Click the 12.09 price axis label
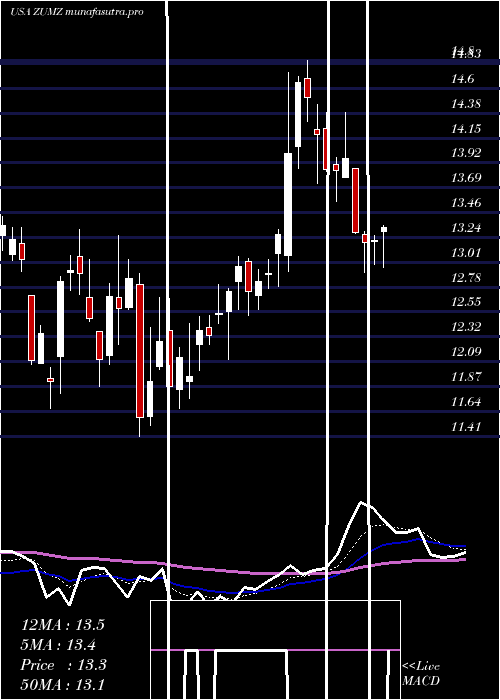 [466, 352]
